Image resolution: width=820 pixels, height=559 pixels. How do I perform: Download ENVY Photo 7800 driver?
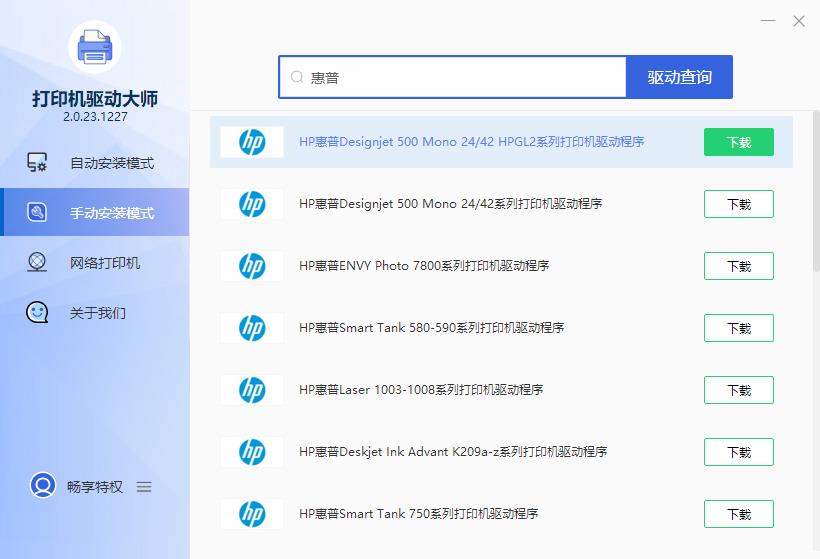739,266
